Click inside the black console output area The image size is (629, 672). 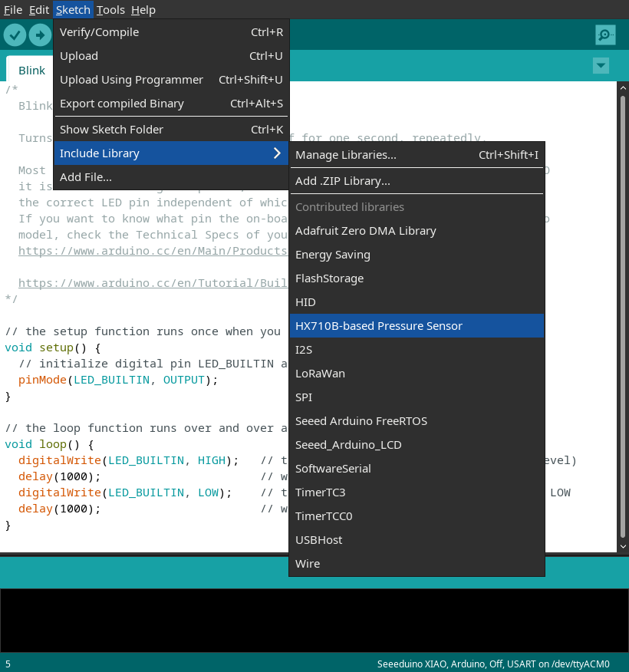[x=314, y=620]
